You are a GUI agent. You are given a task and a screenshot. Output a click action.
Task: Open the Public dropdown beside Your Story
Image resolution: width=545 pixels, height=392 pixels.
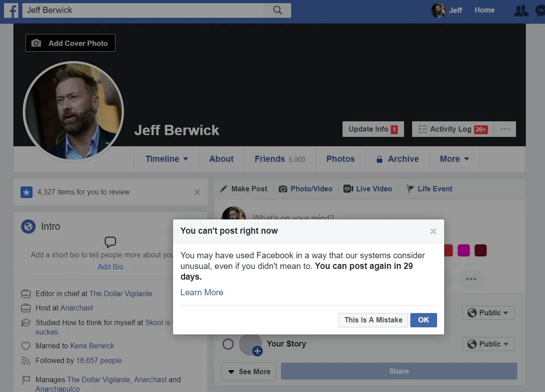point(488,344)
